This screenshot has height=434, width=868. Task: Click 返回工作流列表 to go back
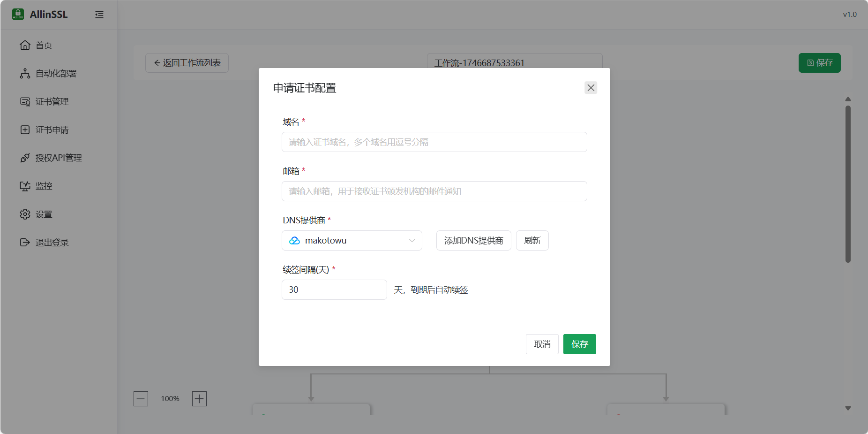(x=187, y=62)
